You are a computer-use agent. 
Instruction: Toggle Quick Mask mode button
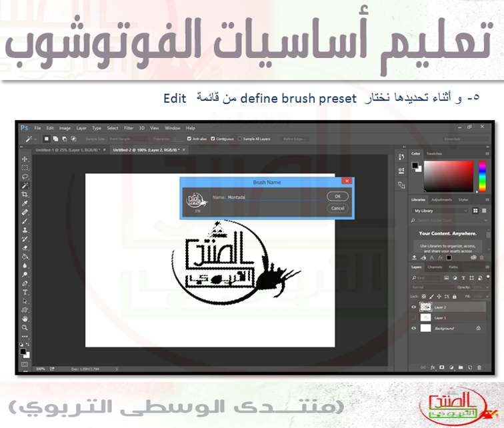25,364
